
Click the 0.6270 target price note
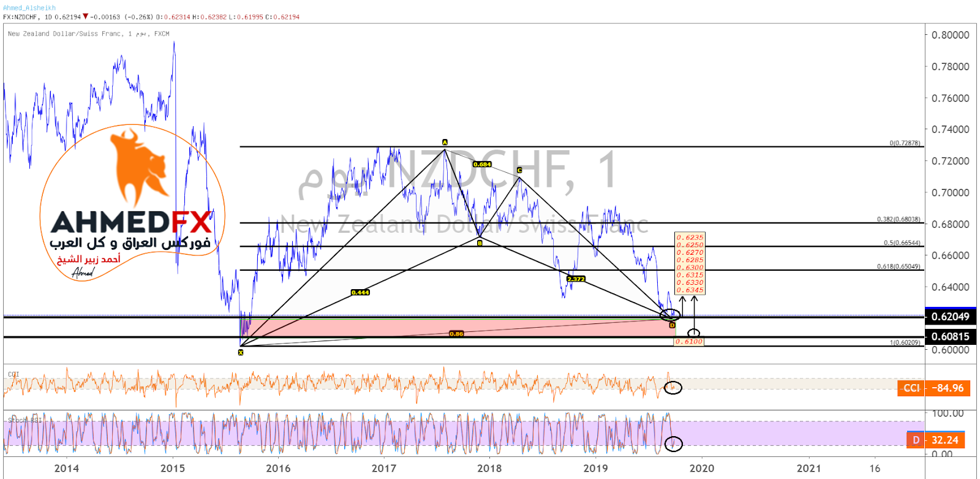690,252
